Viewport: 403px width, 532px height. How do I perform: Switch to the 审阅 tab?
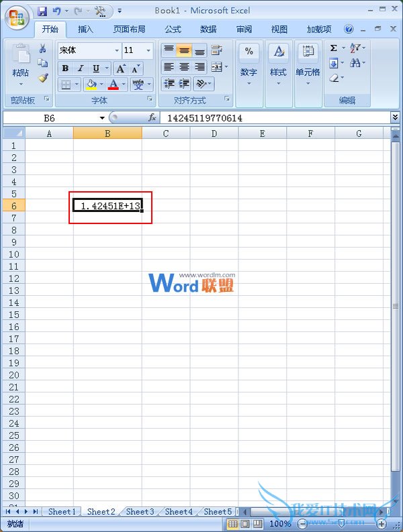point(244,30)
